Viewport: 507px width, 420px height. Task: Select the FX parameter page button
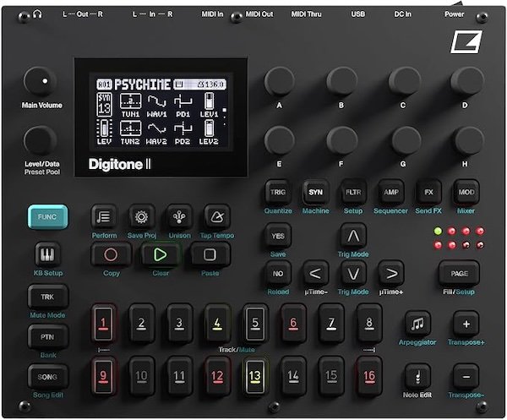pyautogui.click(x=428, y=193)
